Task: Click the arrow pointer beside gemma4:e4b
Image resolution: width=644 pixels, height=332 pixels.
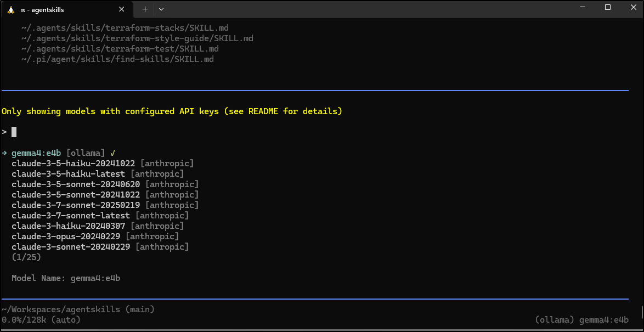Action: pos(4,153)
